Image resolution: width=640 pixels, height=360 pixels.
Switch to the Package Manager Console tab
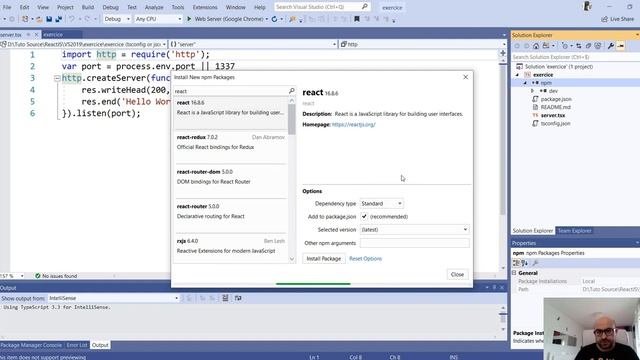pos(31,345)
